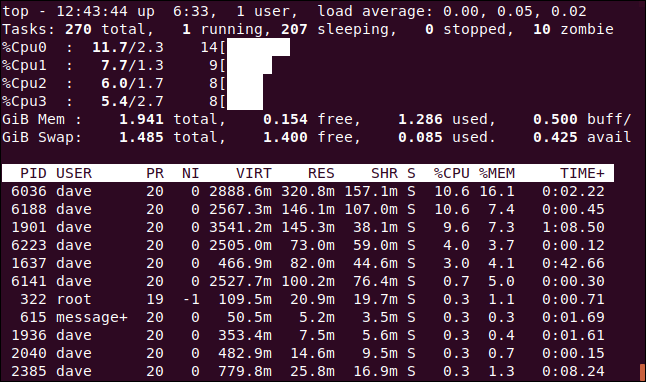646x382 pixels.
Task: Click the -1 nice value
Action: 191,299
